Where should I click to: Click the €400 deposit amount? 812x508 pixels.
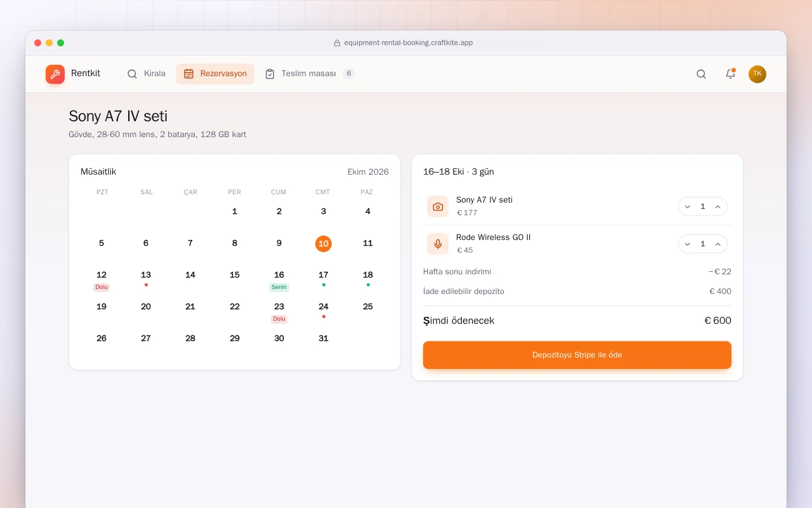pyautogui.click(x=720, y=291)
